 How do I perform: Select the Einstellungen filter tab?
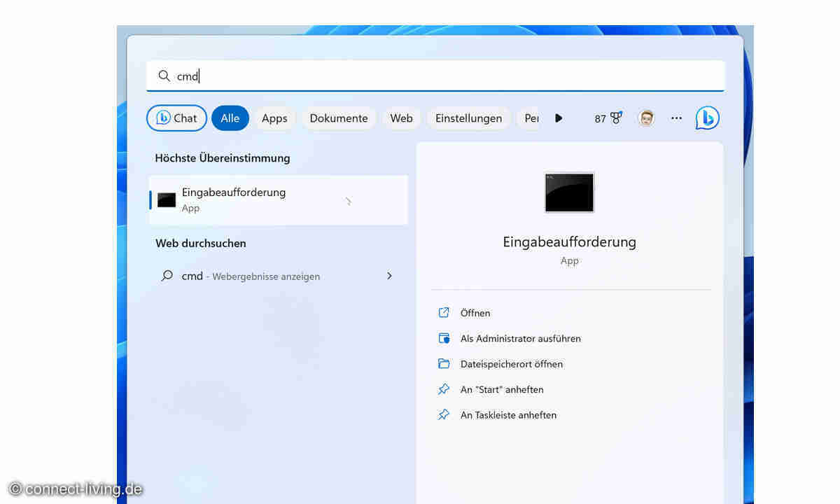tap(468, 118)
